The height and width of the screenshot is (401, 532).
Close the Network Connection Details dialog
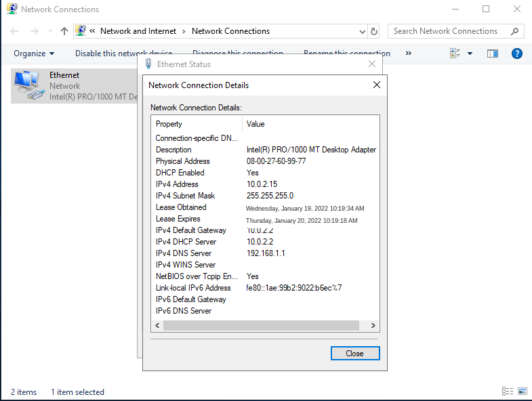355,353
